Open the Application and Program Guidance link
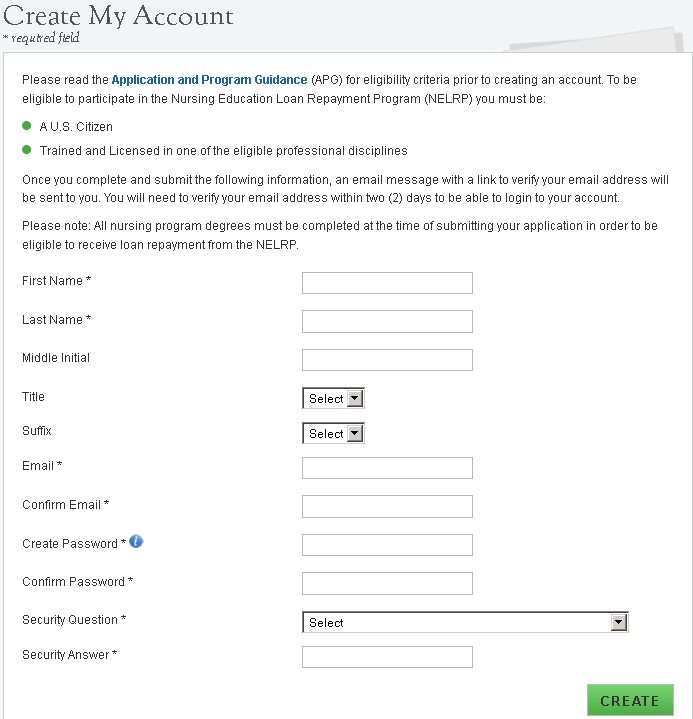 tap(209, 79)
